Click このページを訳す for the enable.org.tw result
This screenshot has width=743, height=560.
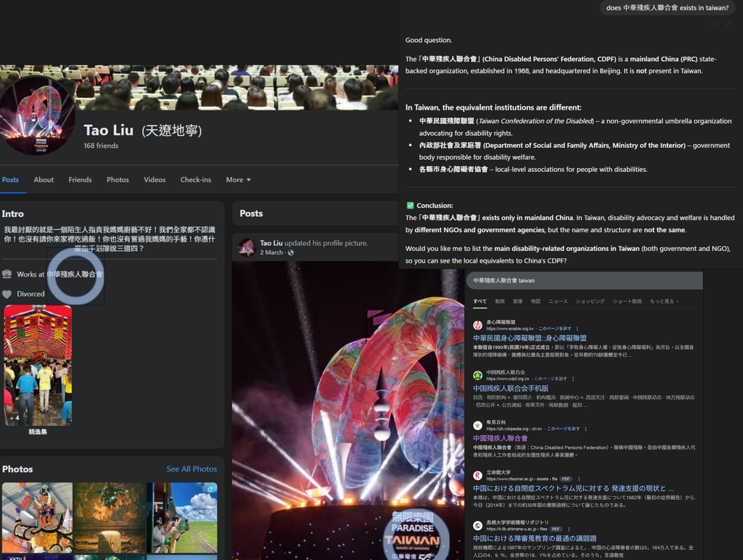click(555, 329)
